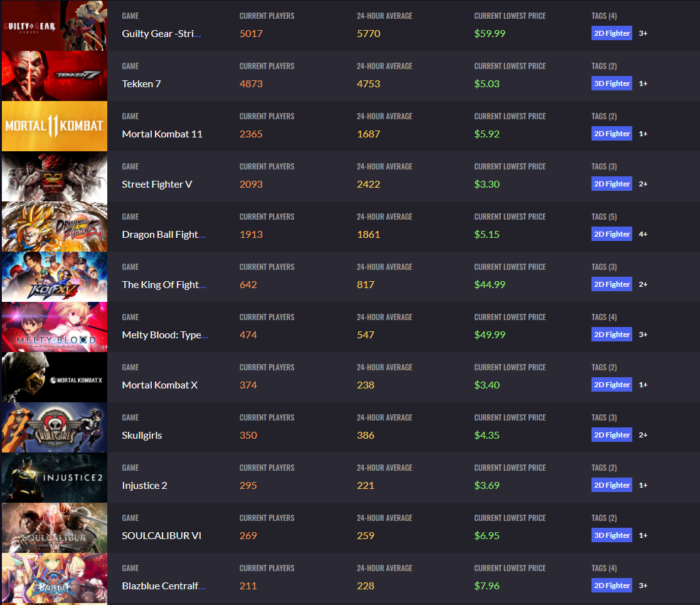
Task: Click the $59.99 price for Guilty Gear
Action: [490, 33]
